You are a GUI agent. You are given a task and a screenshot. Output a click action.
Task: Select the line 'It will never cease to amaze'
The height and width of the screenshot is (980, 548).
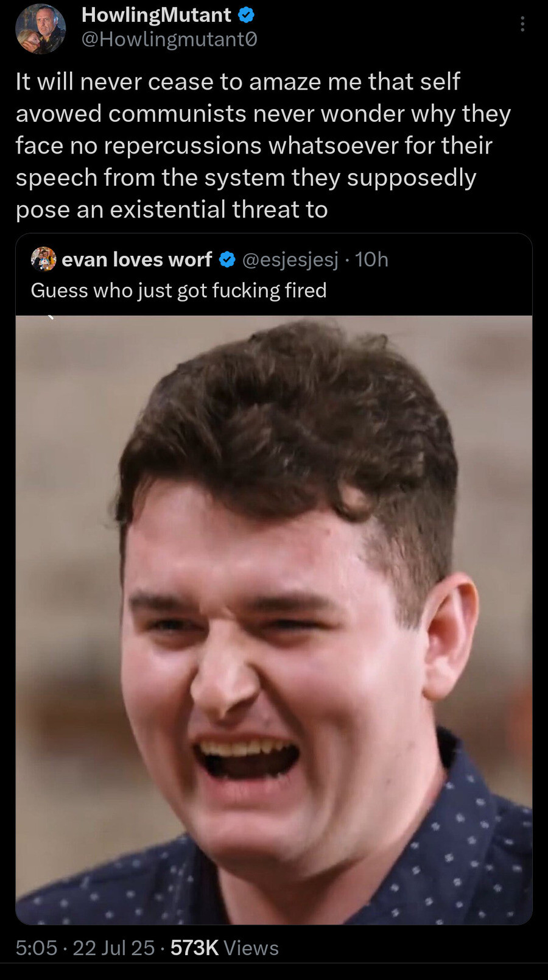[x=237, y=82]
